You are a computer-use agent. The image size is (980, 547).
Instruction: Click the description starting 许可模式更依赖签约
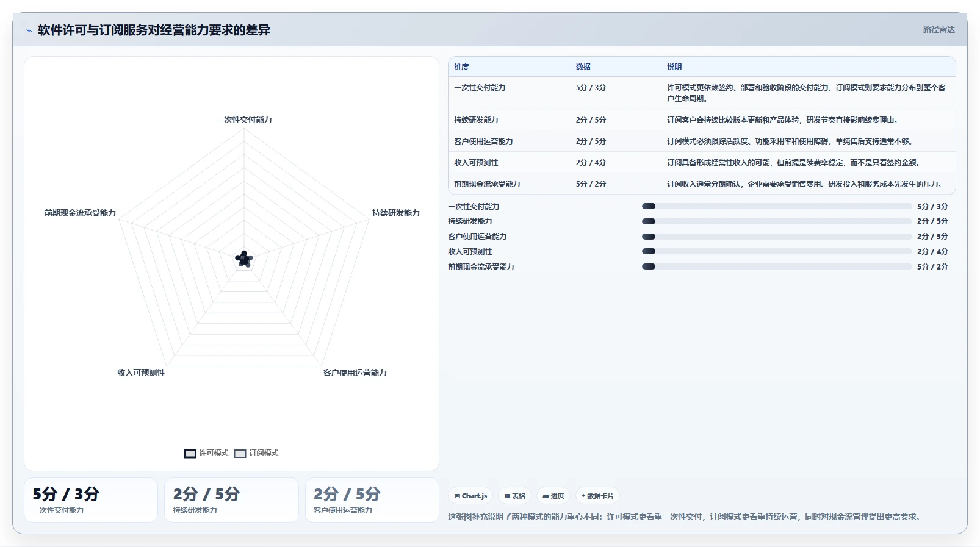pos(806,93)
